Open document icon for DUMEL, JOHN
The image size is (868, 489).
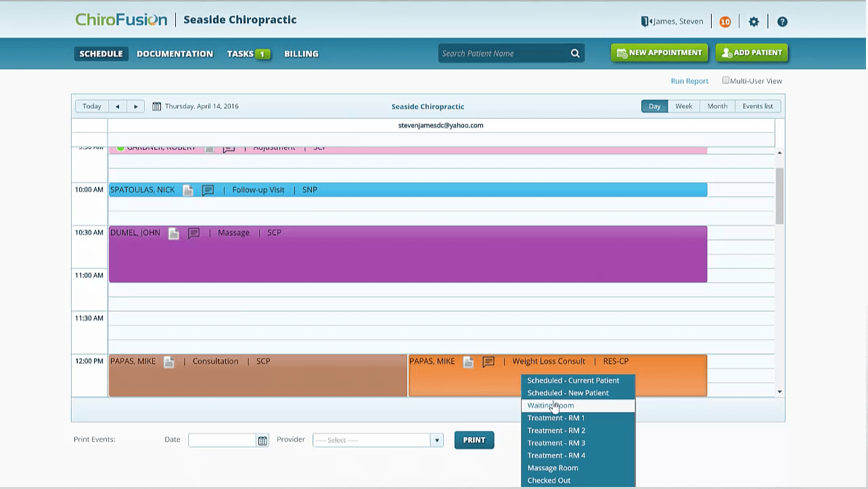point(174,233)
